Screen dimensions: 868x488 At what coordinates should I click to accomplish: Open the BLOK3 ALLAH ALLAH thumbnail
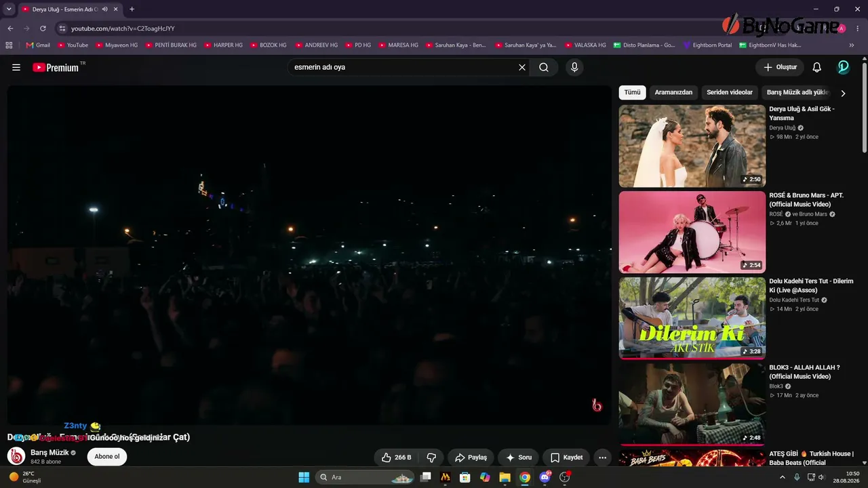coord(692,404)
